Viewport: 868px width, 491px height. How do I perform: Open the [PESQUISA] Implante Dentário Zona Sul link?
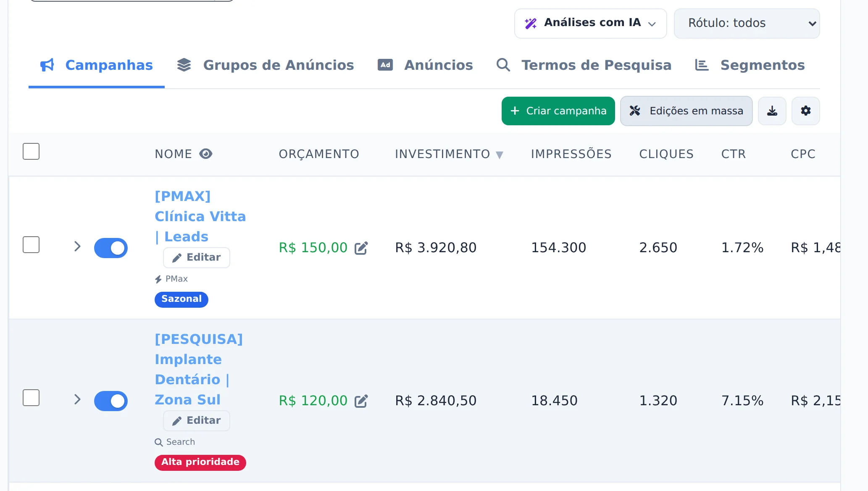tap(199, 370)
